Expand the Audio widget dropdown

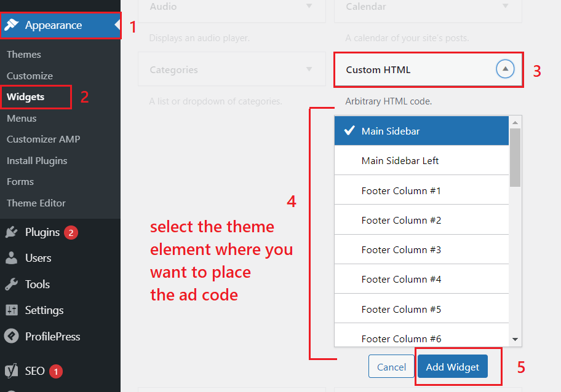[x=309, y=6]
